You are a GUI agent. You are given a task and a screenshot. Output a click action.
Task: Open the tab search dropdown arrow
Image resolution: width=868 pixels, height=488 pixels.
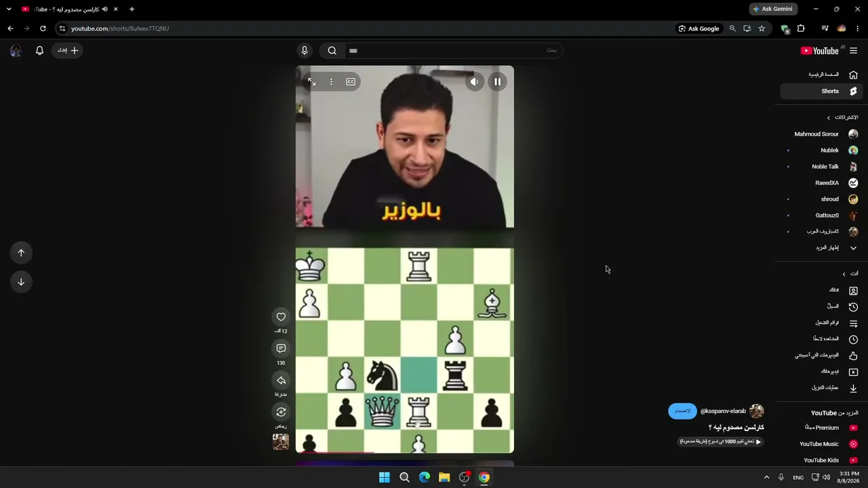click(x=9, y=9)
